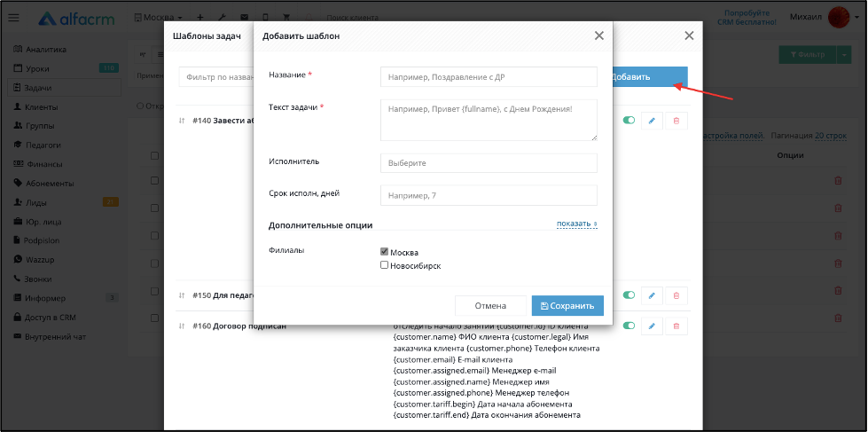
Task: Delete template #150 with trash icon
Action: [x=676, y=295]
